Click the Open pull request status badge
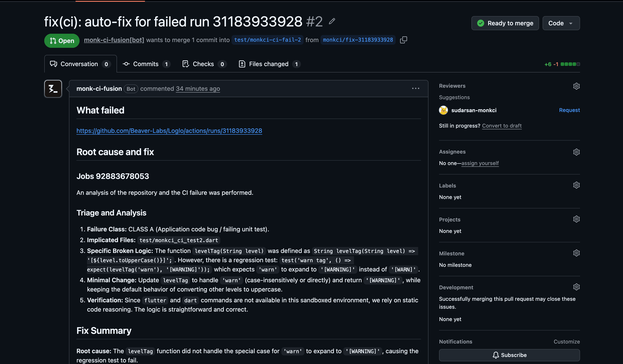 [62, 41]
